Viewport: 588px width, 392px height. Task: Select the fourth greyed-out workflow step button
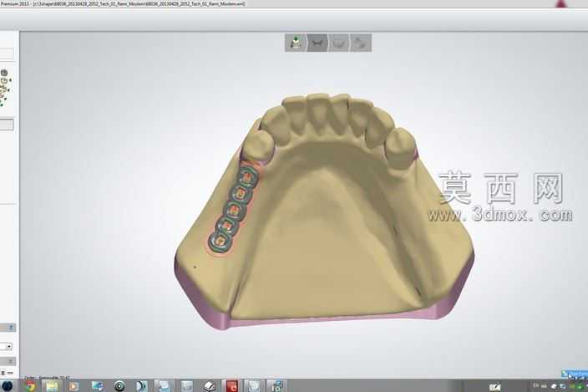point(361,43)
